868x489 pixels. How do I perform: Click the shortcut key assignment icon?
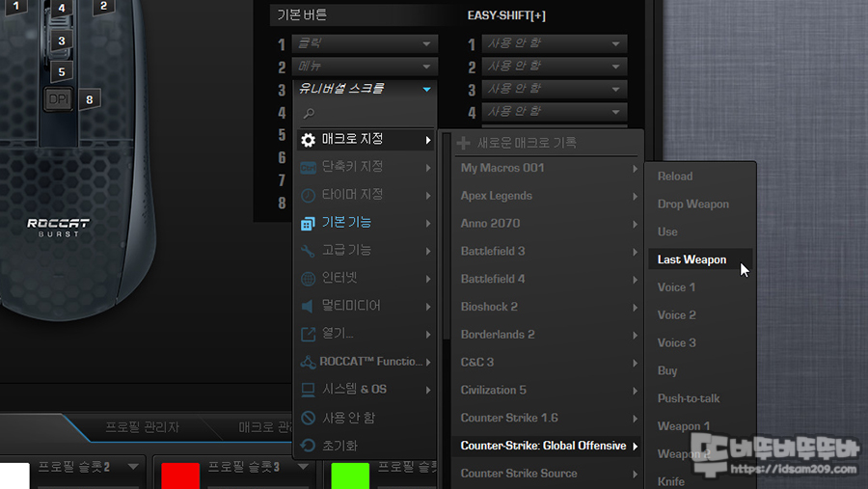coord(308,167)
